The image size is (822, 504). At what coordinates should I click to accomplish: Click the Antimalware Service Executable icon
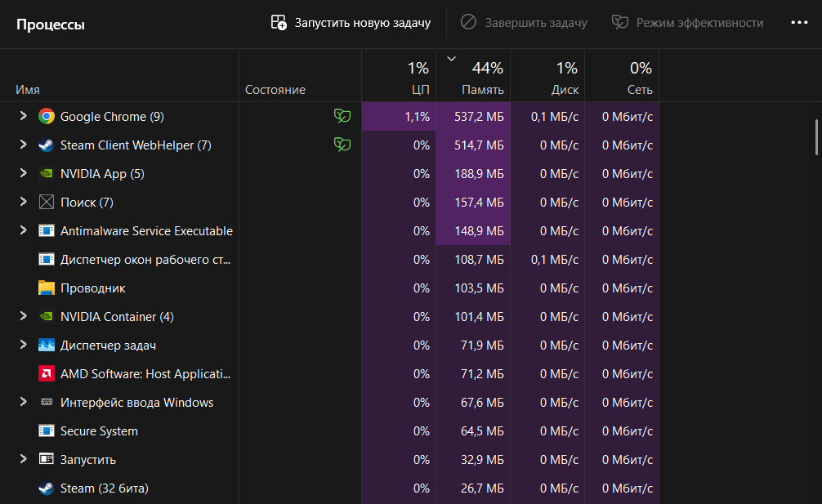[x=47, y=231]
